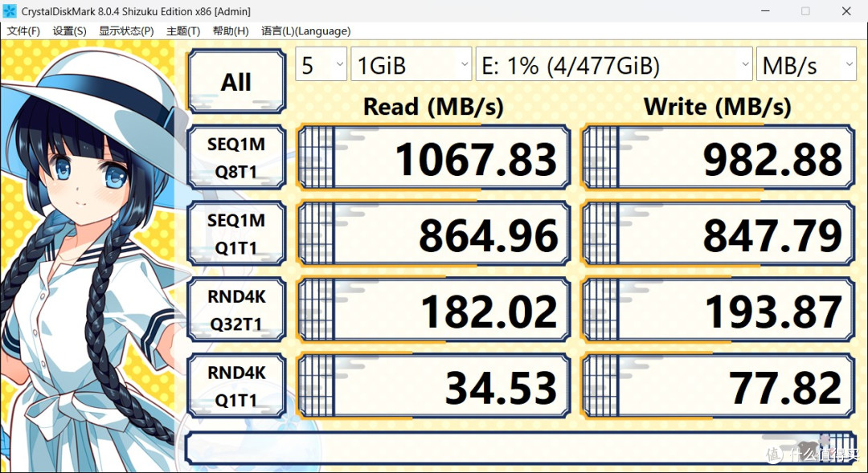Select the 77.82 random write result
Screen dimensions: 868x473
tap(719, 386)
